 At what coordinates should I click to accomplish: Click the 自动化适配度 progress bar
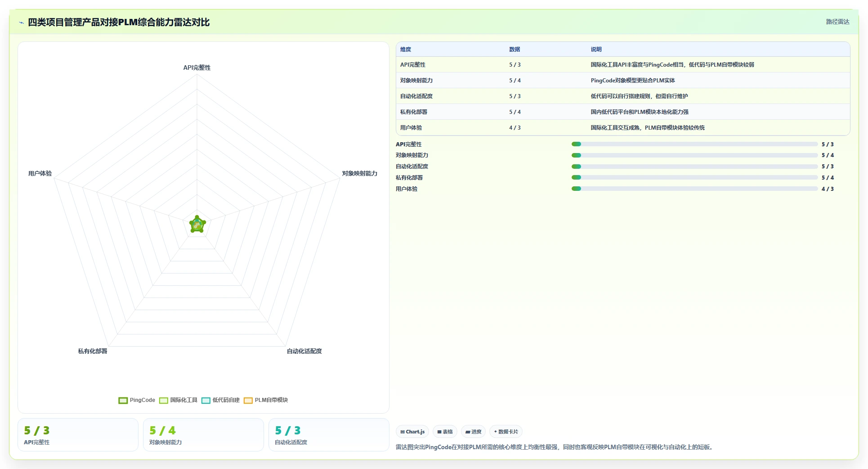694,167
